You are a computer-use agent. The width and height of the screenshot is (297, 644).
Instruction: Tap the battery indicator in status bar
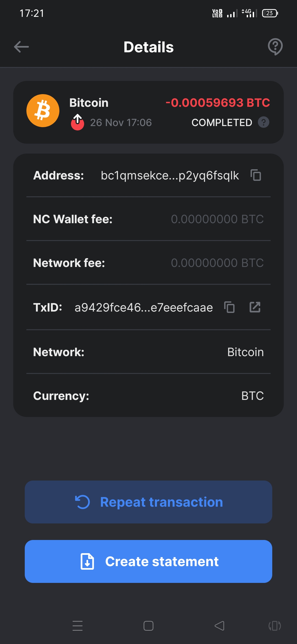click(270, 13)
